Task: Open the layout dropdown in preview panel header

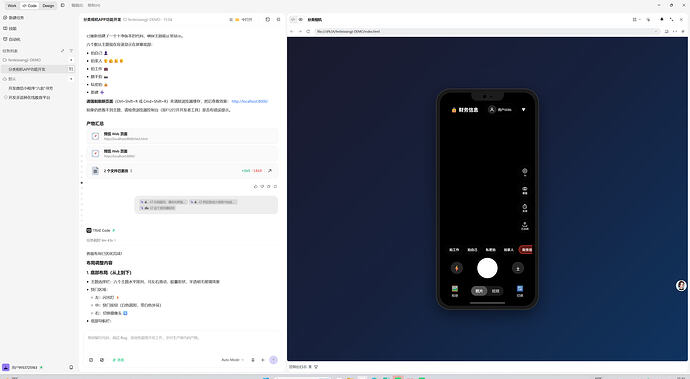Action: (x=636, y=19)
